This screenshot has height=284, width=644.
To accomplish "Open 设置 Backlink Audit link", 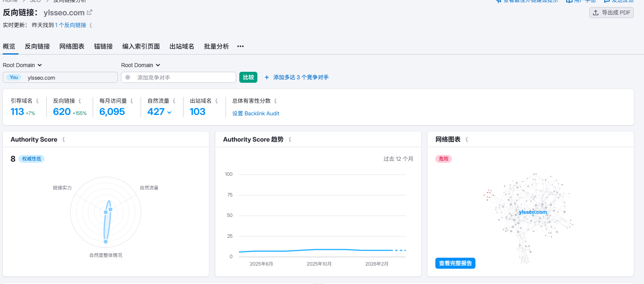I will 256,113.
